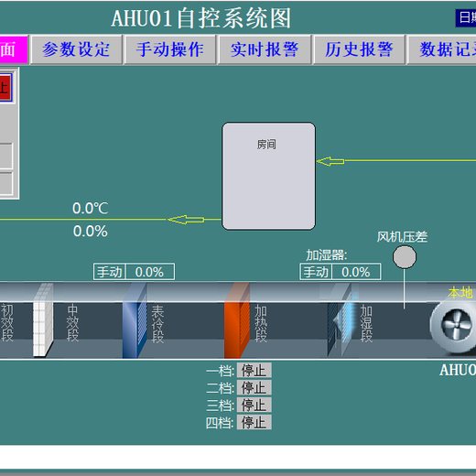Click return air arrow leaving room

[186, 220]
